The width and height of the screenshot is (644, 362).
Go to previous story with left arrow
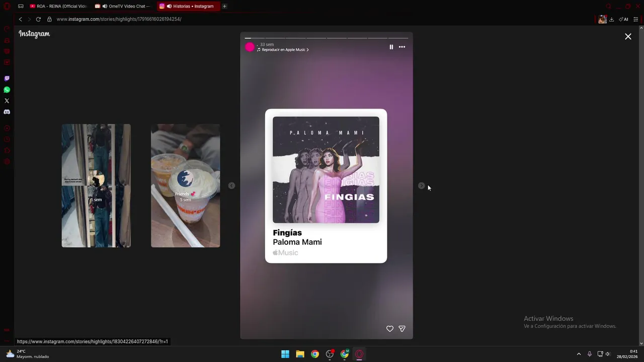(x=231, y=186)
